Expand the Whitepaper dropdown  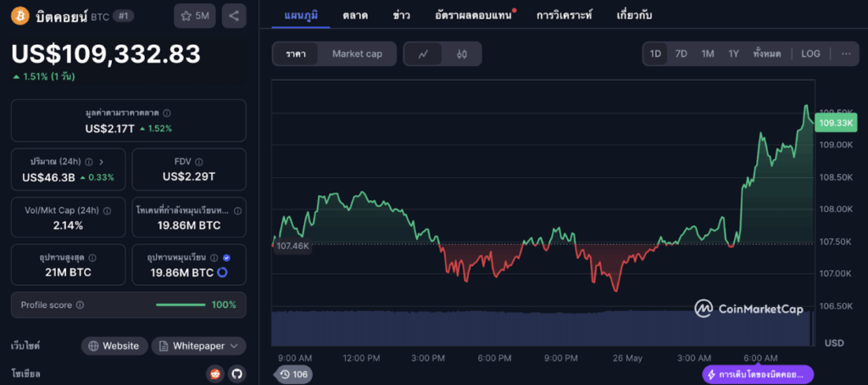[x=199, y=346]
